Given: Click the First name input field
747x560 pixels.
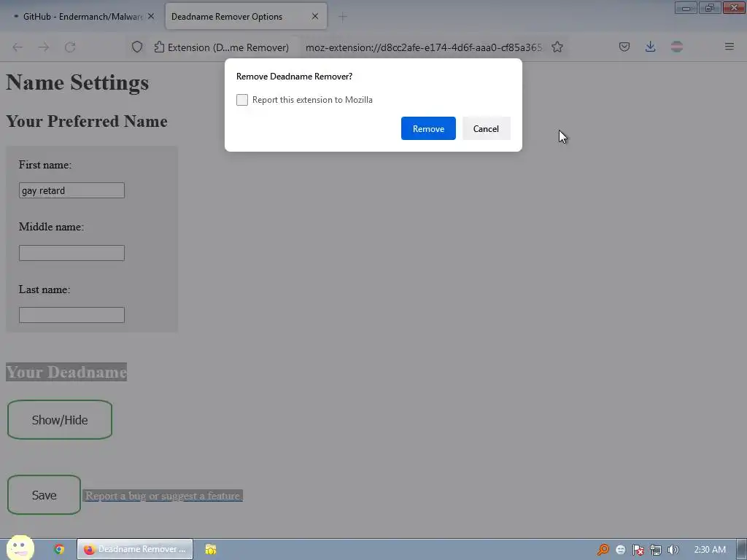Looking at the screenshot, I should point(71,190).
